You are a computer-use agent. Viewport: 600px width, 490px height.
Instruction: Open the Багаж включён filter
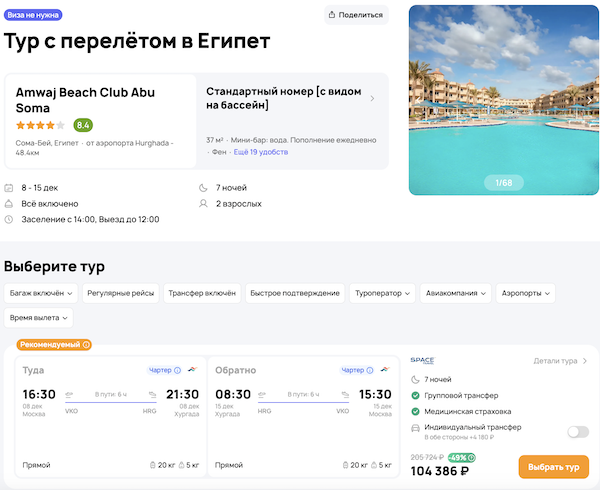41,293
